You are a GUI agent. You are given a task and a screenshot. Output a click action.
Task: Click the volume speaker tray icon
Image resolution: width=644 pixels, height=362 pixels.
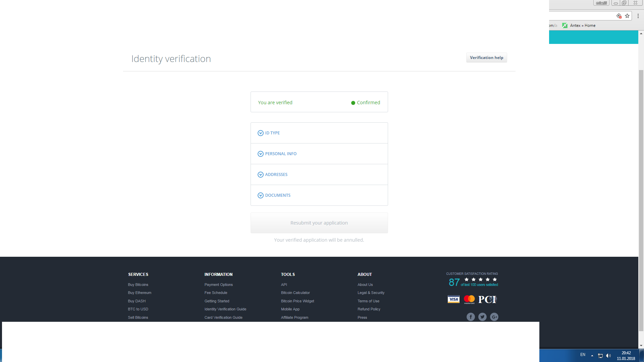(608, 356)
